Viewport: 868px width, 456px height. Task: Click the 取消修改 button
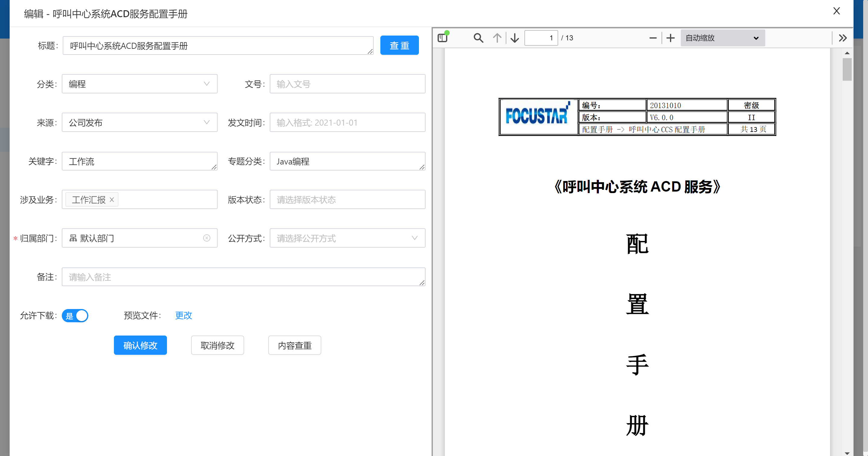pos(217,345)
